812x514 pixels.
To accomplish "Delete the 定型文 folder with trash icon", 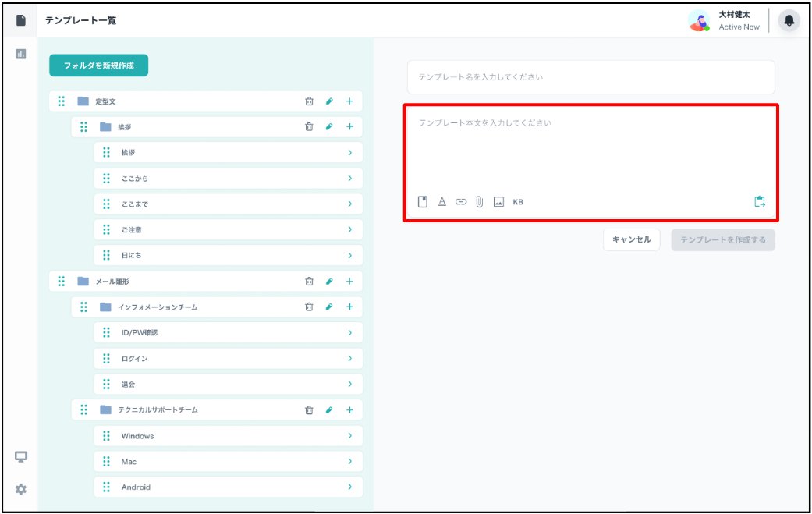I will (309, 101).
